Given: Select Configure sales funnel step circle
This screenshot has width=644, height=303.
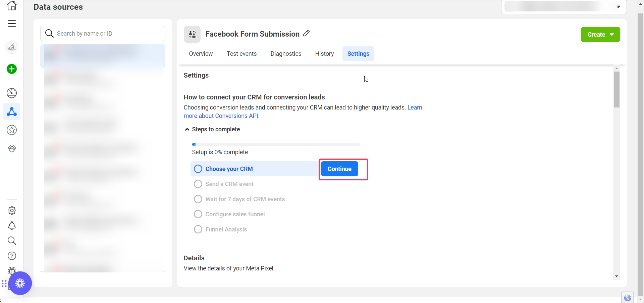Looking at the screenshot, I should pyautogui.click(x=198, y=214).
